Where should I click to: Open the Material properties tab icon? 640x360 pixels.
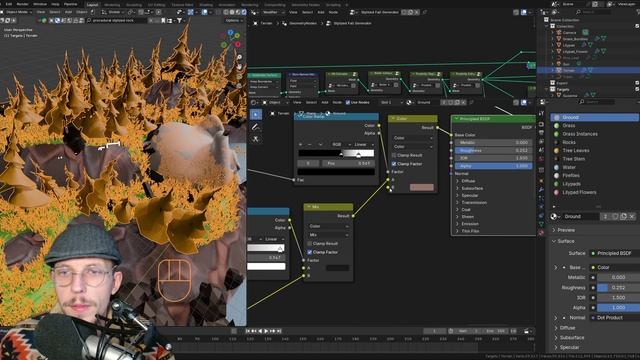(x=542, y=233)
